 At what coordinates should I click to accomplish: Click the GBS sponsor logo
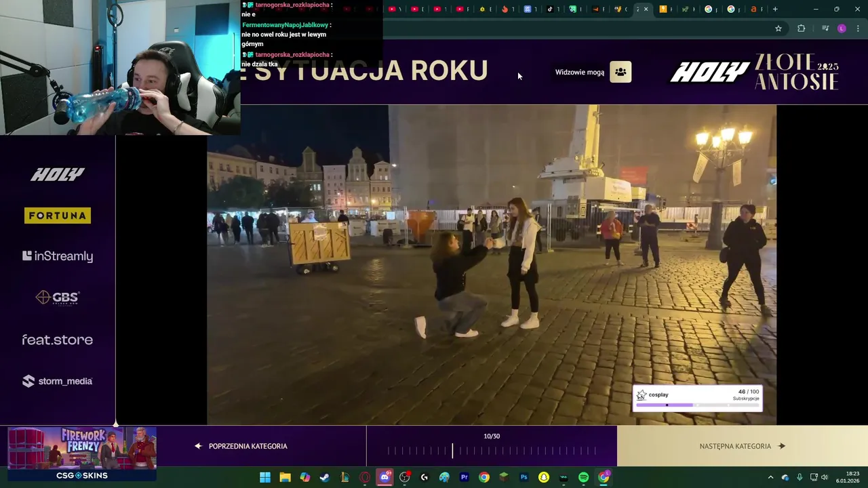(x=58, y=298)
